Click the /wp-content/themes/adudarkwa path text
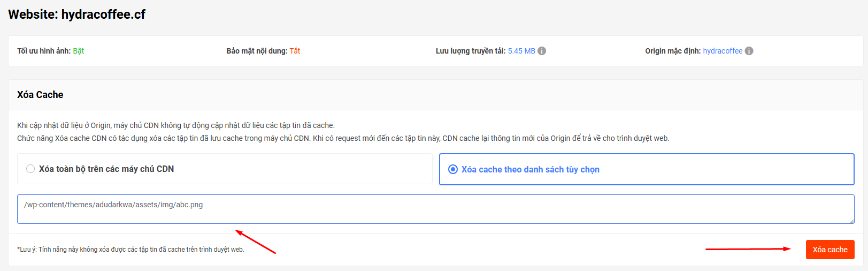The width and height of the screenshot is (868, 271). coord(113,205)
